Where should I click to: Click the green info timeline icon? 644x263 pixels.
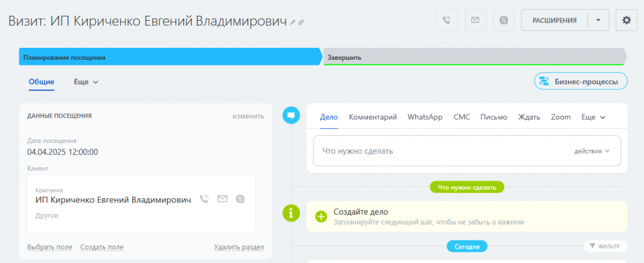pyautogui.click(x=291, y=213)
